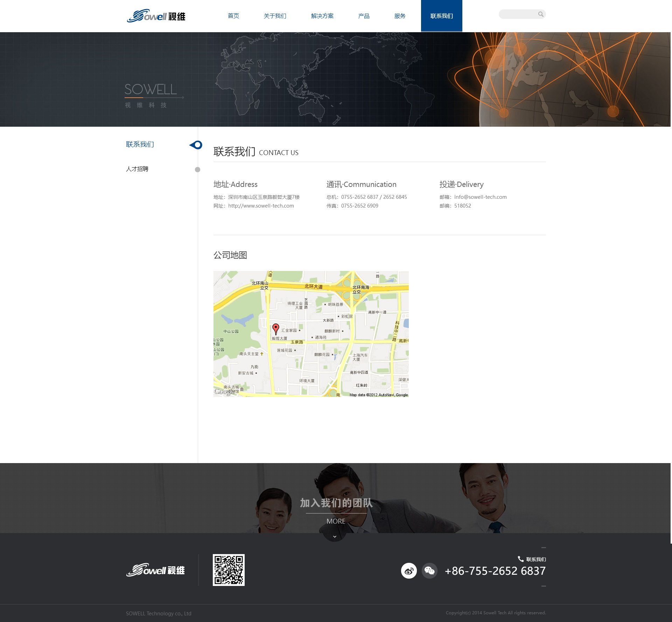This screenshot has width=672, height=622.
Task: Click the white Sowell footer logo
Action: click(155, 570)
